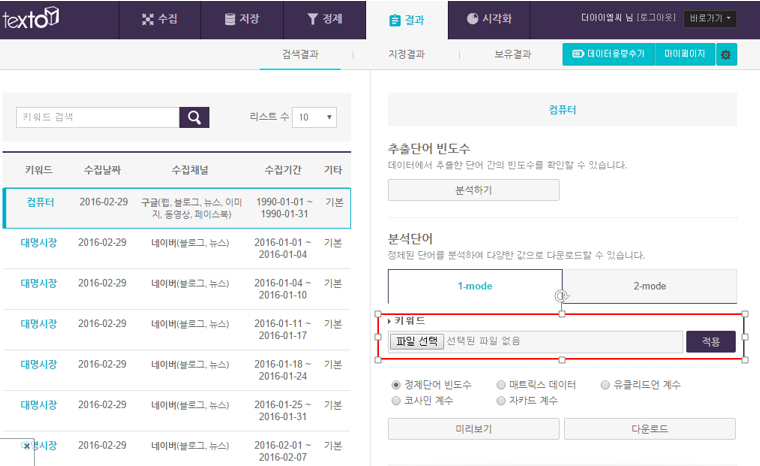Select the 코사인 계수 radio button

396,400
